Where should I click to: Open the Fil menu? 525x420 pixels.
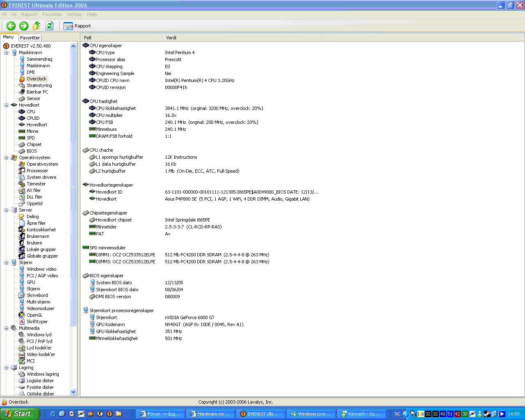tap(5, 14)
